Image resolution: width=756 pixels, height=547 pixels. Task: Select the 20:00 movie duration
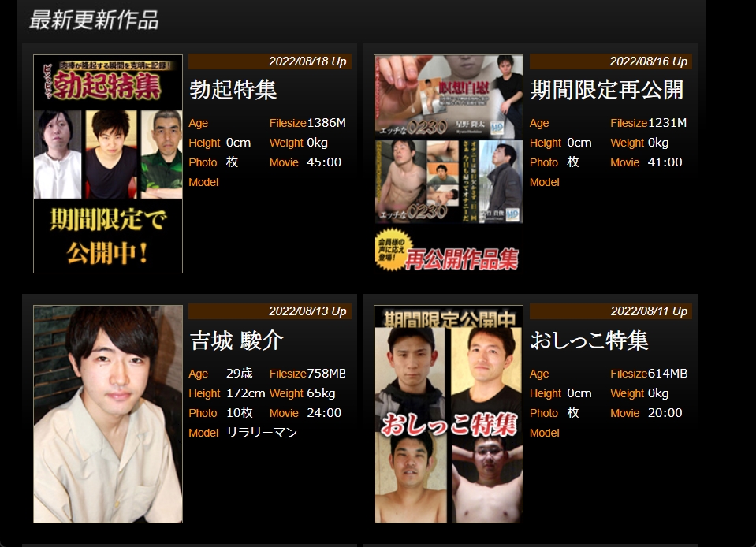point(665,413)
